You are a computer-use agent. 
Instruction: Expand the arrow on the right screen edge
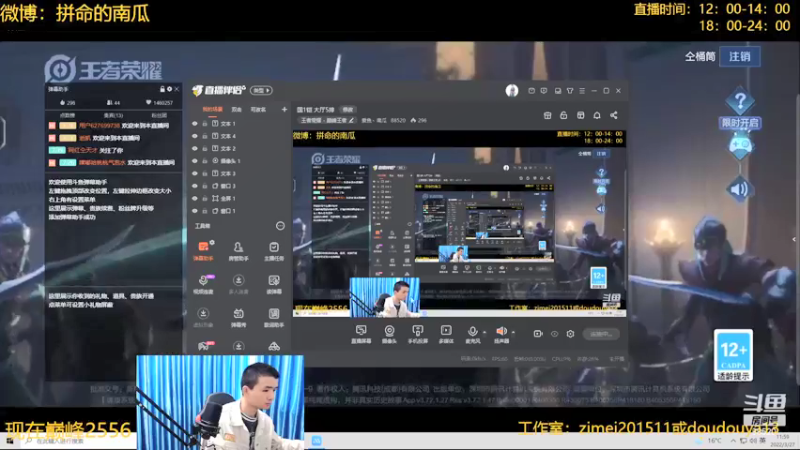794,239
